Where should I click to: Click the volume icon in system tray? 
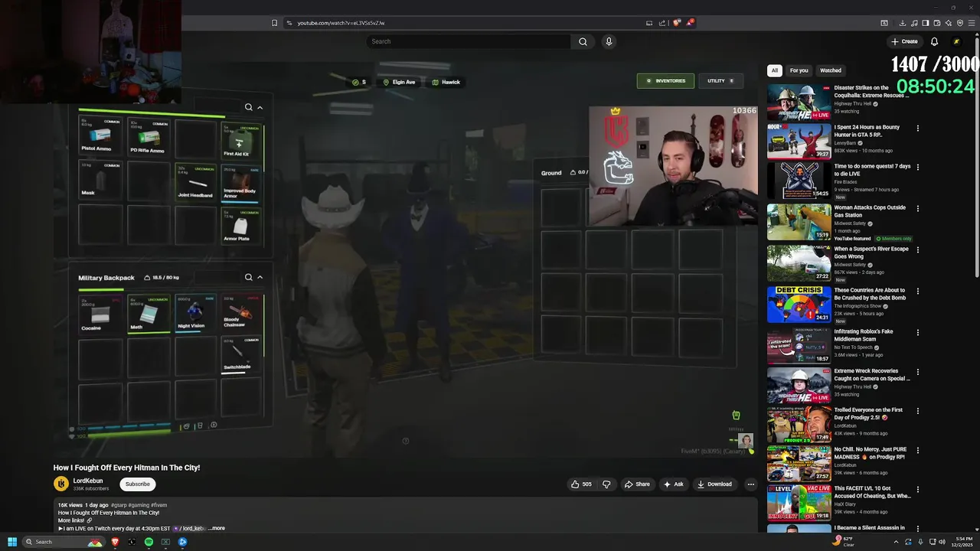[942, 542]
